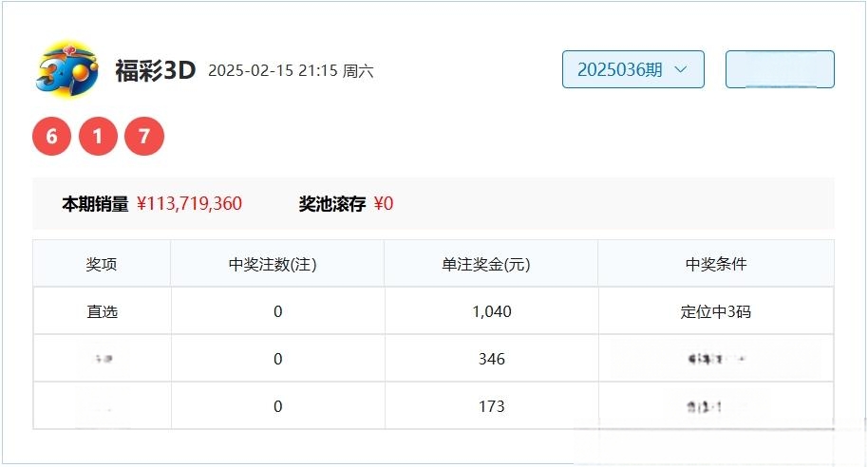Click the red ball number 6
Image resolution: width=868 pixels, height=467 pixels.
coord(52,136)
